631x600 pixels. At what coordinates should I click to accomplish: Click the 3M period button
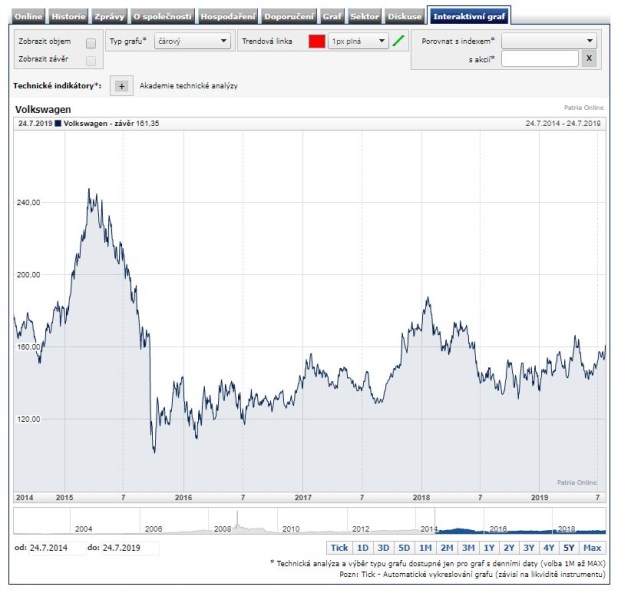[x=467, y=548]
